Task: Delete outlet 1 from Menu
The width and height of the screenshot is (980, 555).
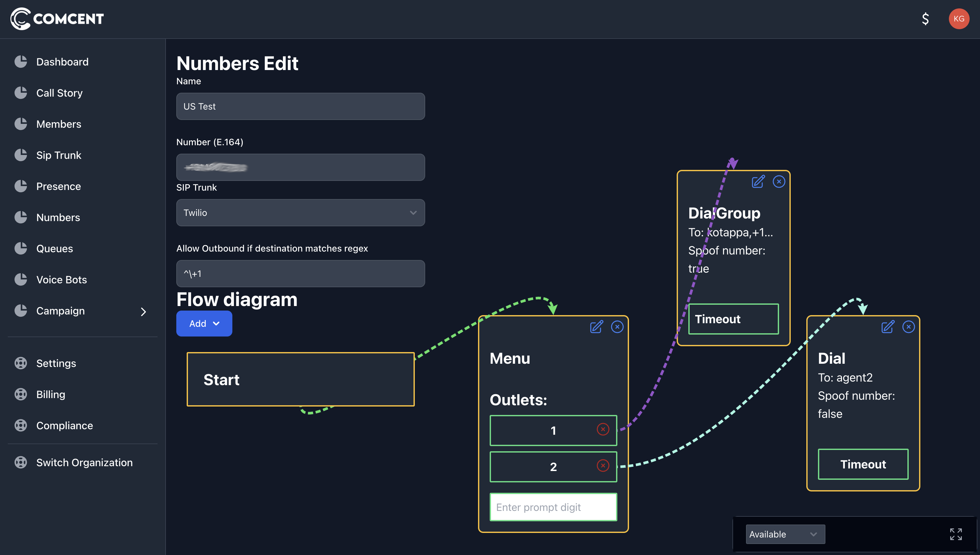Action: 603,430
